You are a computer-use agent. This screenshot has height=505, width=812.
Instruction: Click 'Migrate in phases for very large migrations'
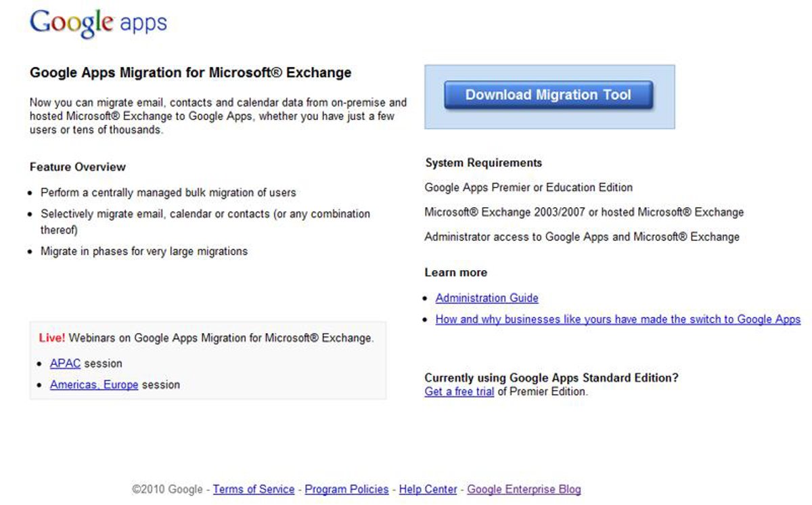pos(144,251)
